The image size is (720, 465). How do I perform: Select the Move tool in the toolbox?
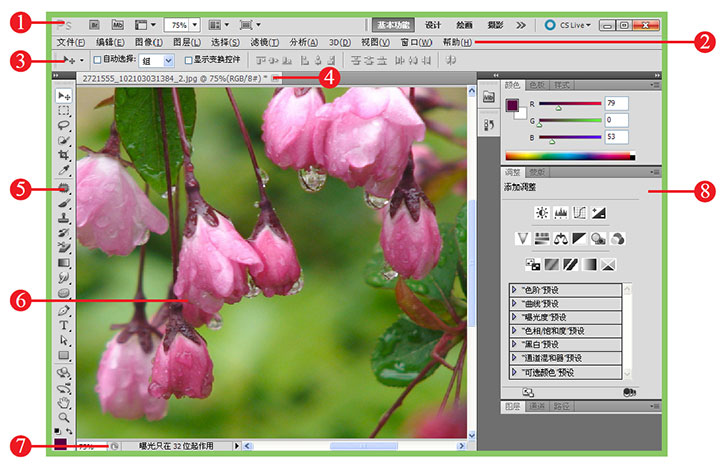click(64, 96)
